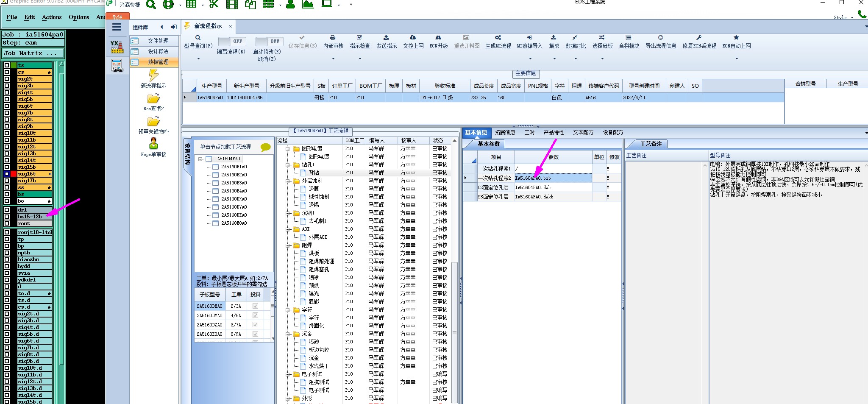Image resolution: width=868 pixels, height=404 pixels.
Task: Click the 集成 download icon
Action: (554, 38)
